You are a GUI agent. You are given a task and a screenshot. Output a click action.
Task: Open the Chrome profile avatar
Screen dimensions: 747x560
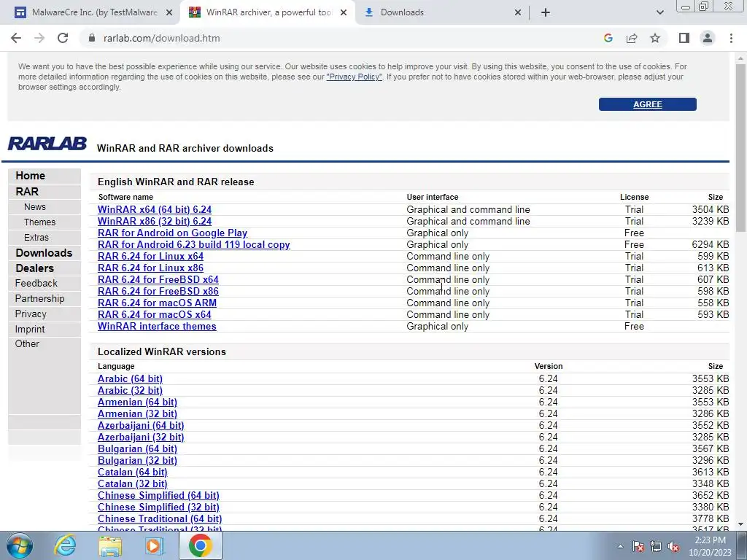[x=708, y=38]
